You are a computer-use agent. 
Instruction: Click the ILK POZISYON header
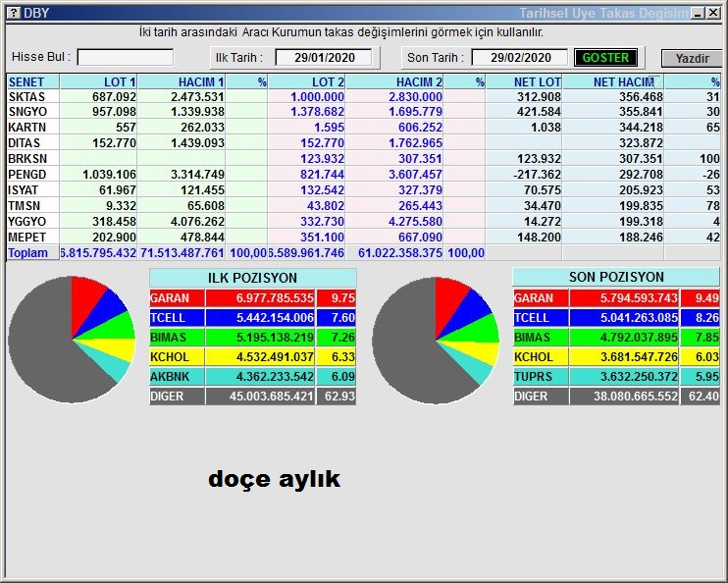(252, 278)
